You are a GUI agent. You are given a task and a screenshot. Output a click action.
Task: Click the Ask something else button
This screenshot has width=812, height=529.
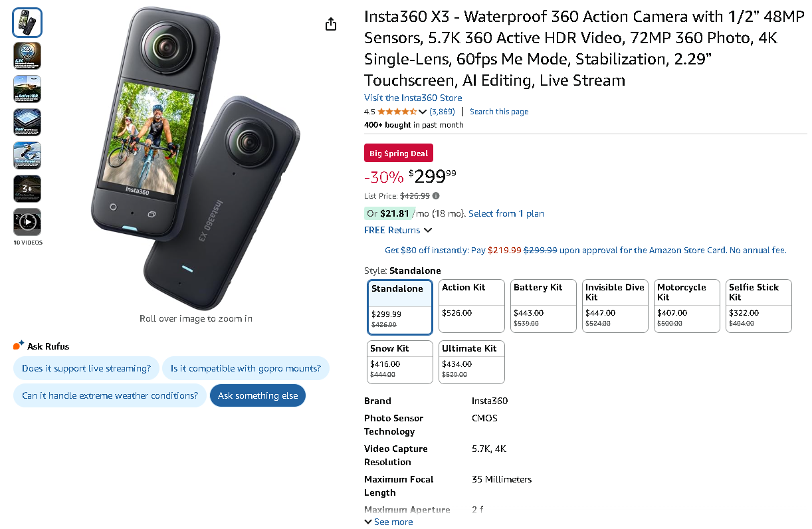point(258,395)
